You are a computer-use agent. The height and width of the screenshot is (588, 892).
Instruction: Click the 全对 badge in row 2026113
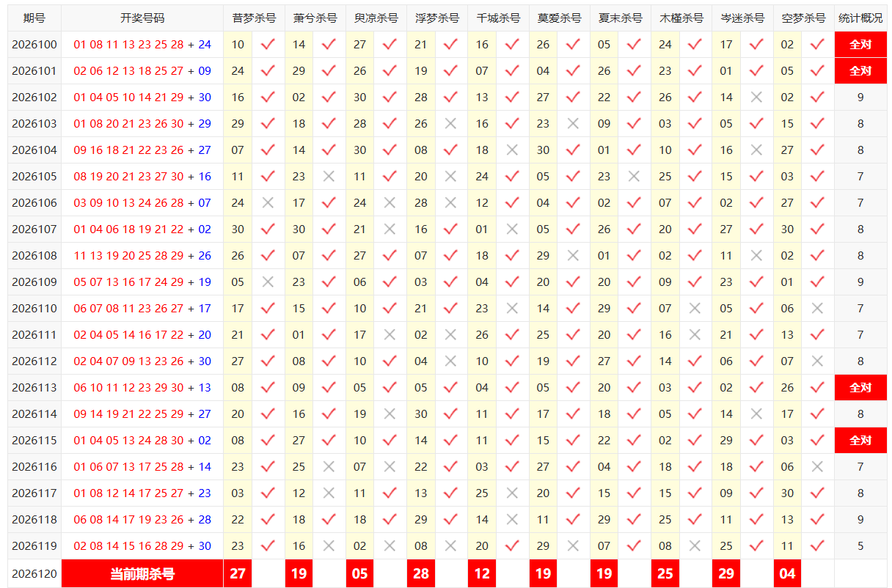860,388
